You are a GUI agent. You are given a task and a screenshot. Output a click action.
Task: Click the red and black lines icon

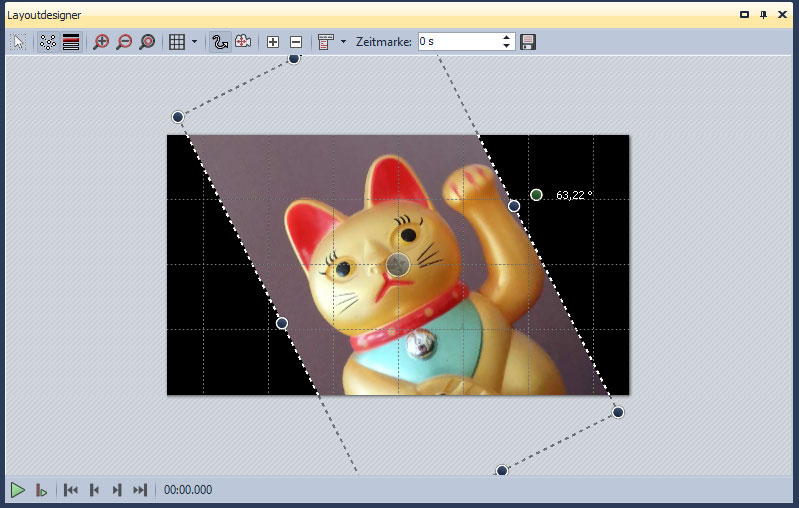tap(71, 42)
